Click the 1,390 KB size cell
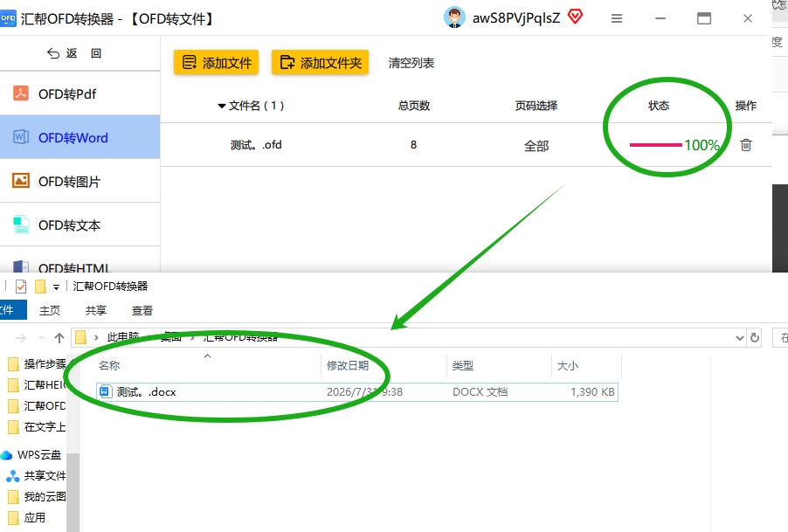Screen dimensions: 788x532 point(592,392)
